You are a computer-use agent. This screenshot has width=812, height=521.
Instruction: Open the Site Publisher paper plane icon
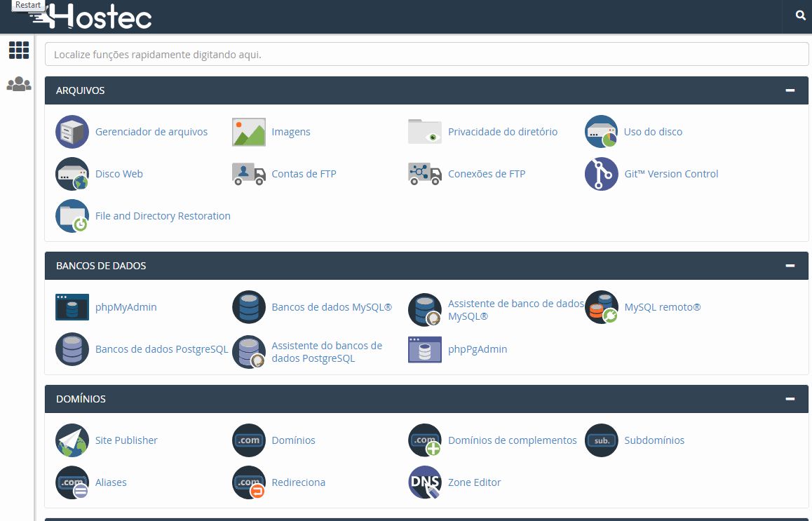pos(72,440)
